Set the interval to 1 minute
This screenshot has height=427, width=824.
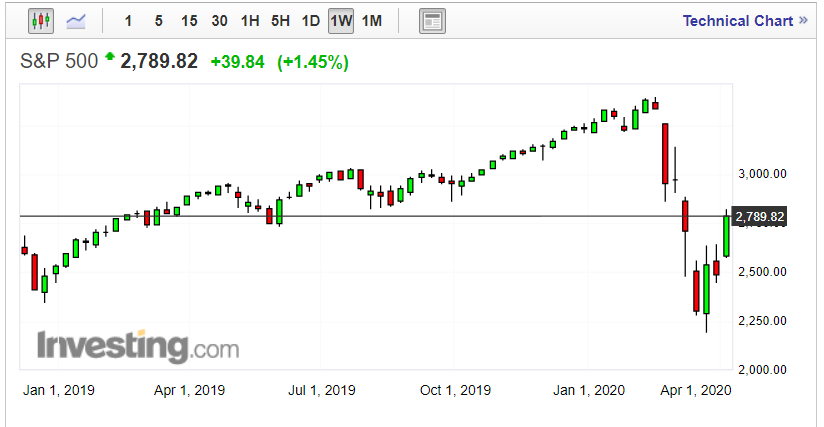pos(128,21)
